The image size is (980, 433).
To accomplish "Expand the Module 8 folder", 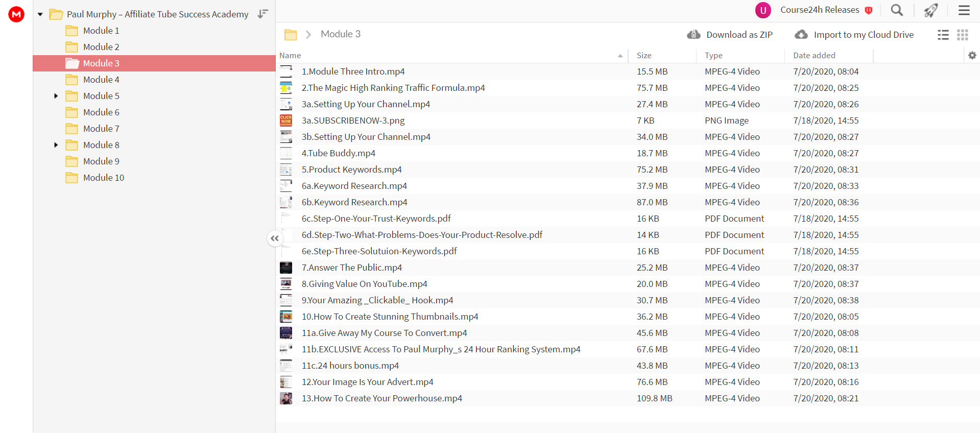I will tap(56, 145).
